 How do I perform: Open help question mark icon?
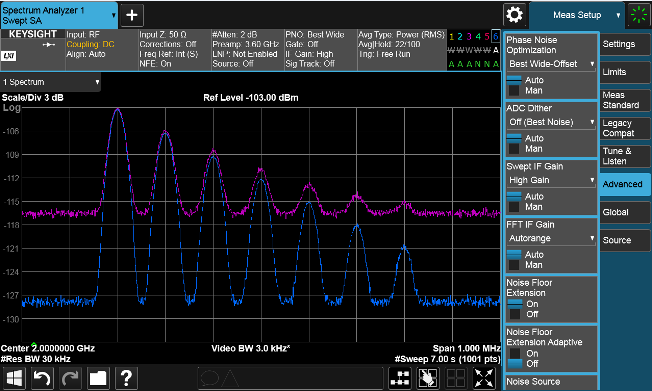126,379
